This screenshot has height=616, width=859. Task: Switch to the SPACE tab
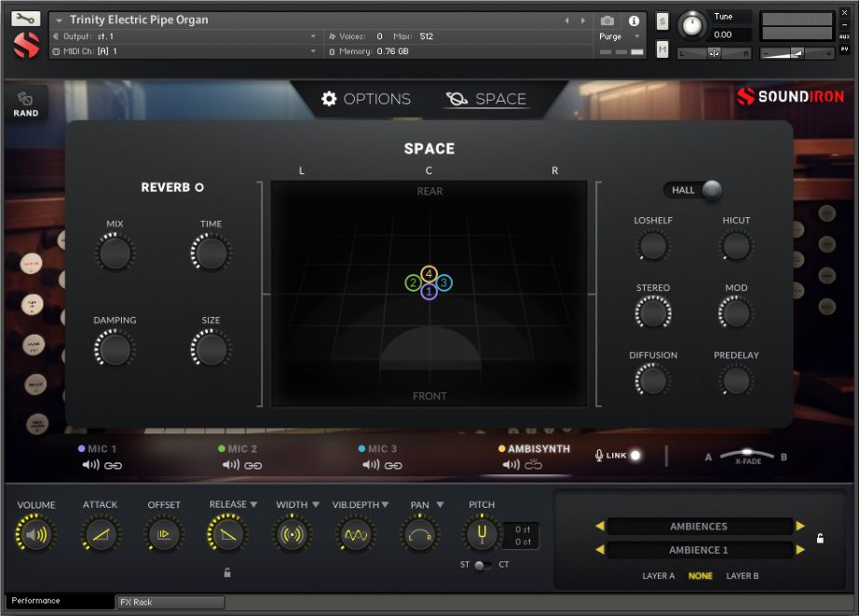coord(486,99)
